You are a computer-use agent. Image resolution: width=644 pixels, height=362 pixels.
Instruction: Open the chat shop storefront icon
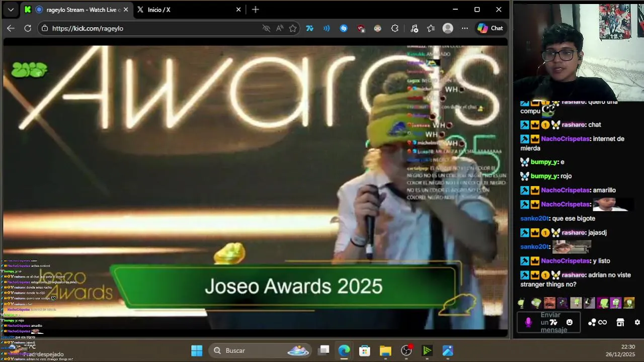pos(620,322)
